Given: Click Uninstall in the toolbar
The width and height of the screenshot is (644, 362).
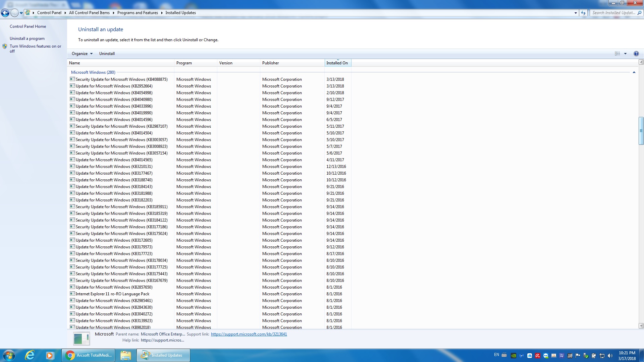Looking at the screenshot, I should (107, 54).
